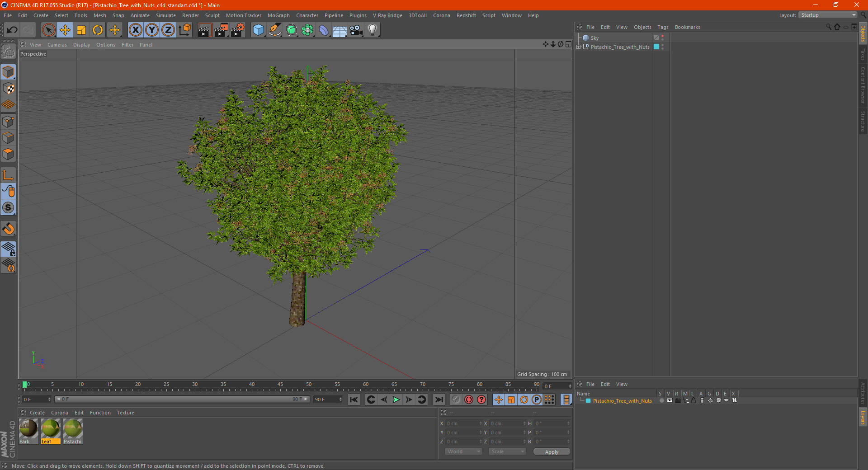The width and height of the screenshot is (868, 470).
Task: Toggle Sky editor visibility dots
Action: coord(663,38)
